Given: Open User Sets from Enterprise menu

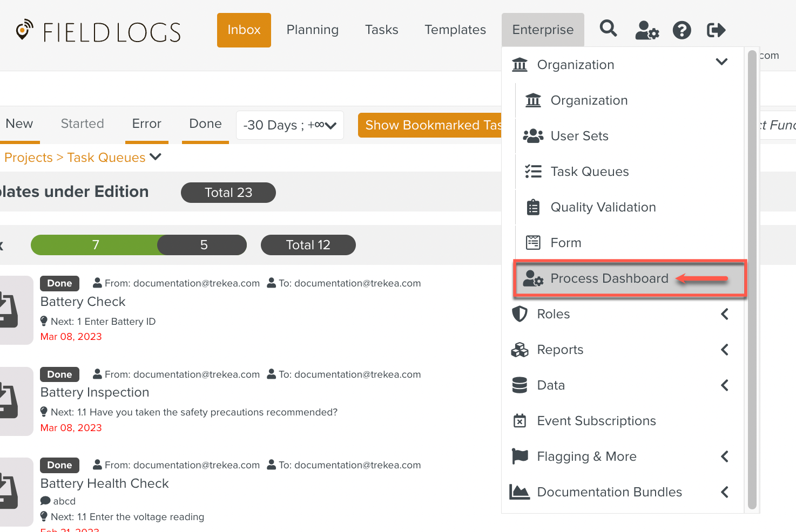Looking at the screenshot, I should point(579,136).
